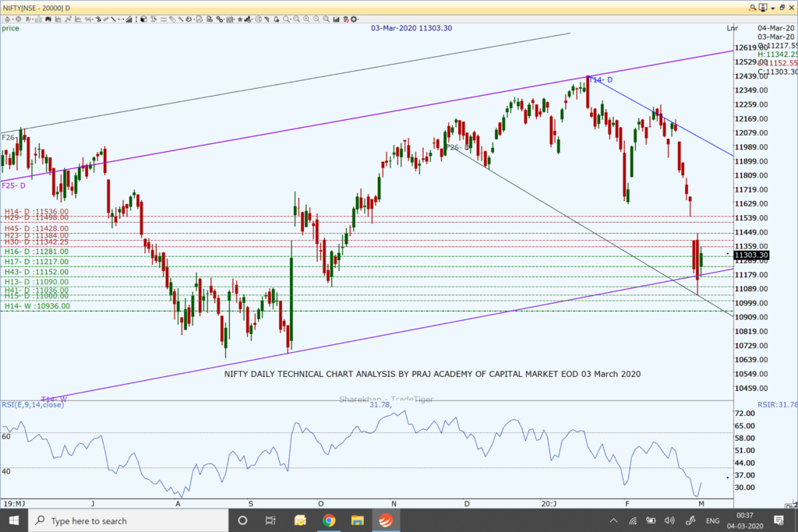Click the NIFTY[NSE - 20000] D title
Image resolution: width=798 pixels, height=532 pixels.
click(x=36, y=8)
